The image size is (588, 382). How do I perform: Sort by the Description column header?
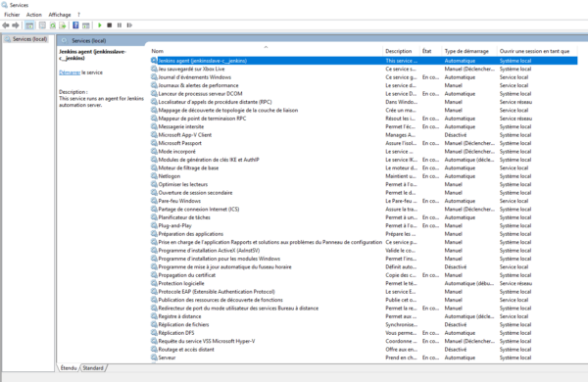[399, 51]
